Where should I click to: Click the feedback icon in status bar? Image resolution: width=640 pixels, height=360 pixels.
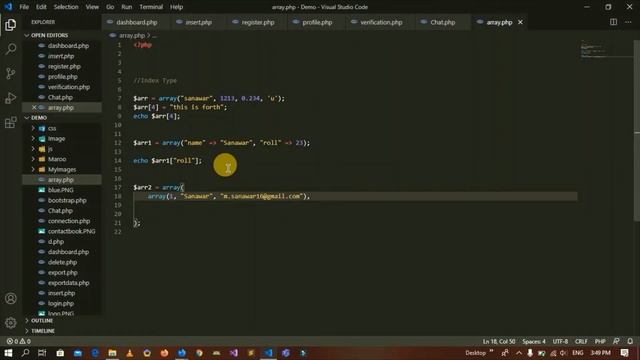tap(616, 341)
